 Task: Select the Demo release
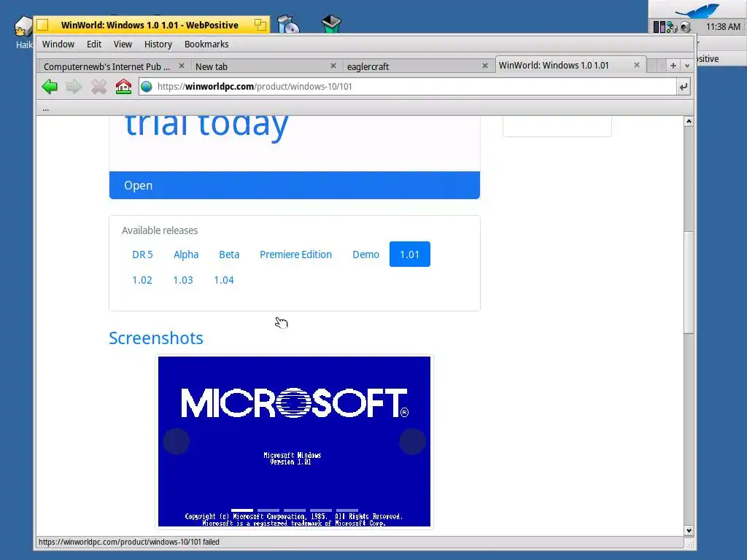[366, 254]
